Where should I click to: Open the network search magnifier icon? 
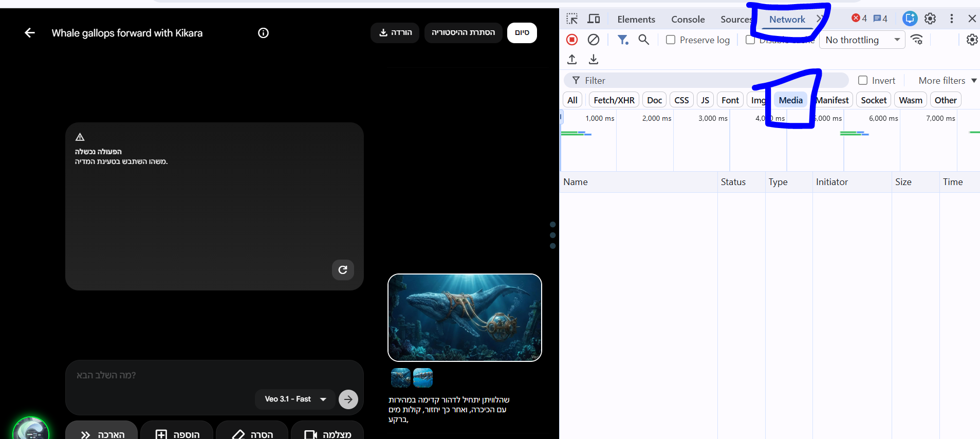(x=643, y=40)
